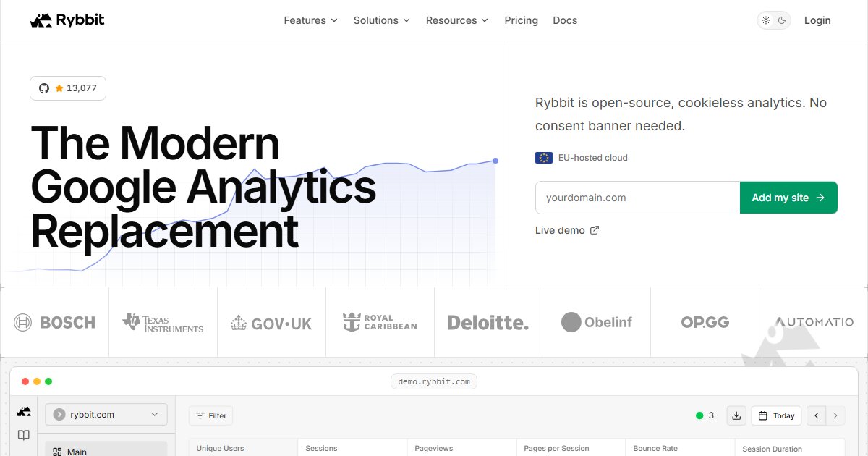Select the Unique Users metric card
The image size is (868, 456).
click(243, 447)
